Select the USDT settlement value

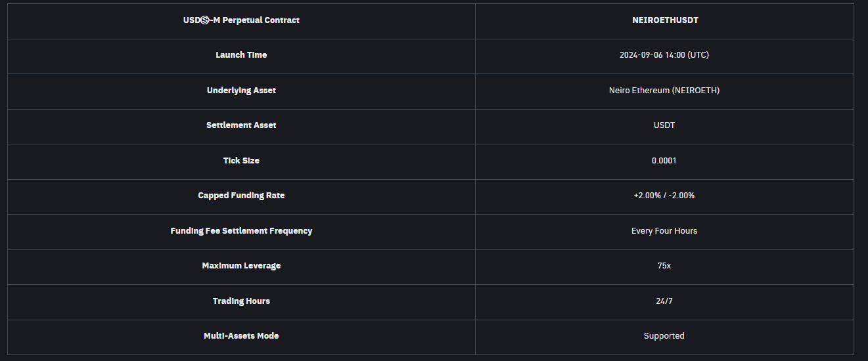tap(664, 125)
